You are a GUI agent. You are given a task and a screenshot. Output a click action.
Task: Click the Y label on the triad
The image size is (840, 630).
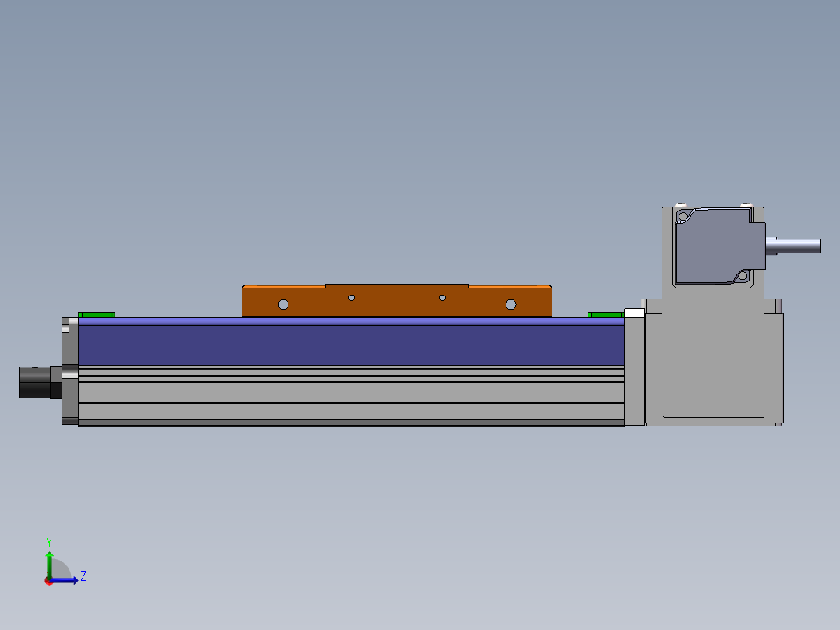[49, 542]
